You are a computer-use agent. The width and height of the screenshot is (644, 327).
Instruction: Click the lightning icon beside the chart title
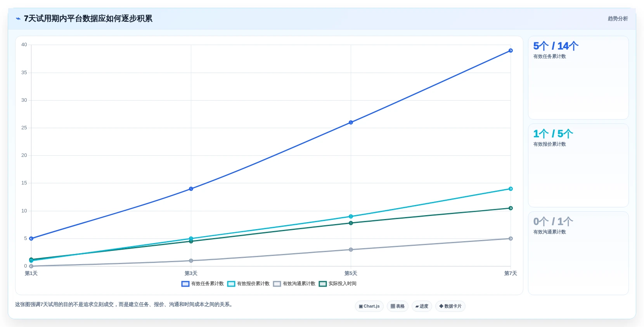pyautogui.click(x=18, y=19)
